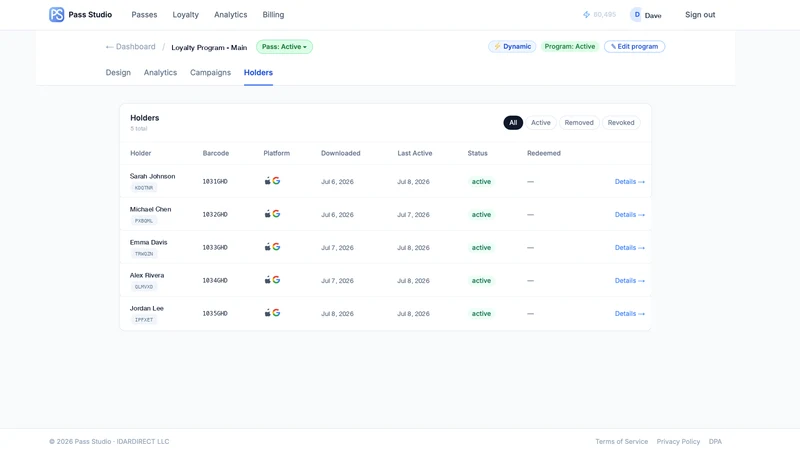Open the Passes menu
Image resolution: width=800 pixels, height=450 pixels.
[144, 15]
